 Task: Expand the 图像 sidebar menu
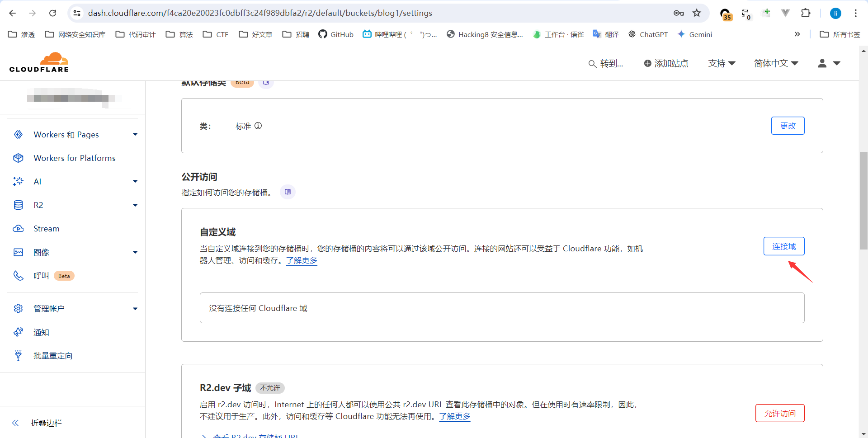(135, 252)
